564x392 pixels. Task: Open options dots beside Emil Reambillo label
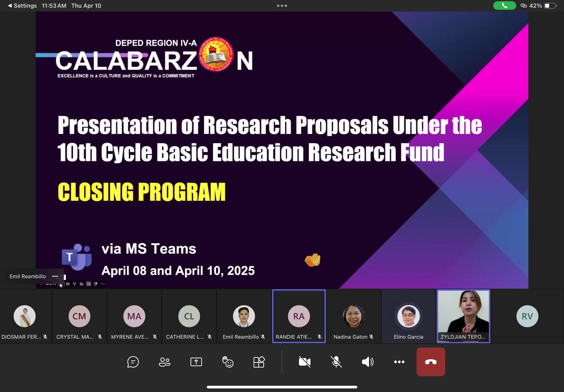(55, 276)
